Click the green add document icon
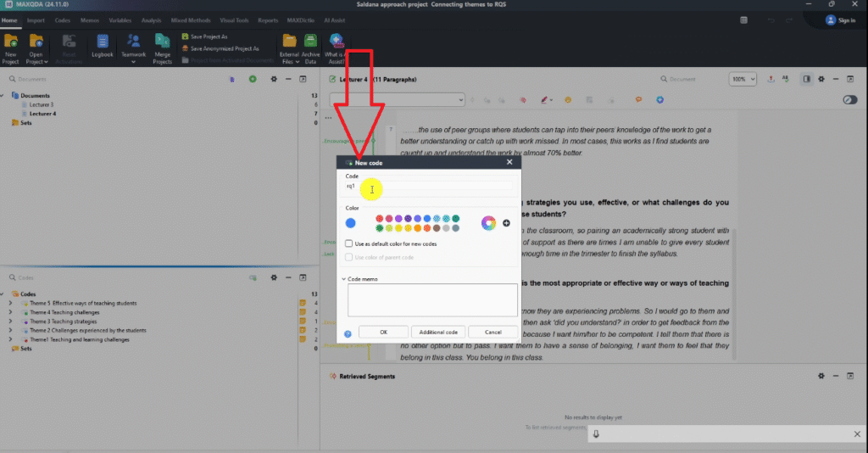Screen dimensions: 868x453 pyautogui.click(x=252, y=79)
